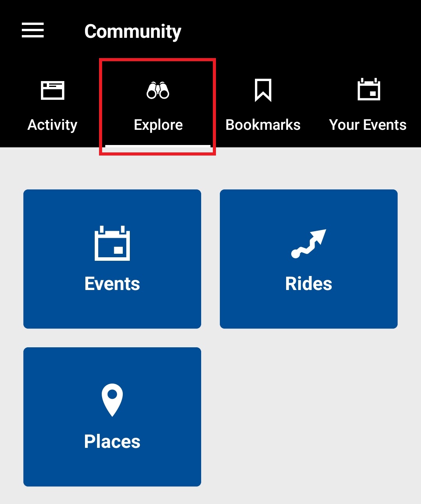Click the Events text on blue tile
421x504 pixels.
click(x=112, y=284)
